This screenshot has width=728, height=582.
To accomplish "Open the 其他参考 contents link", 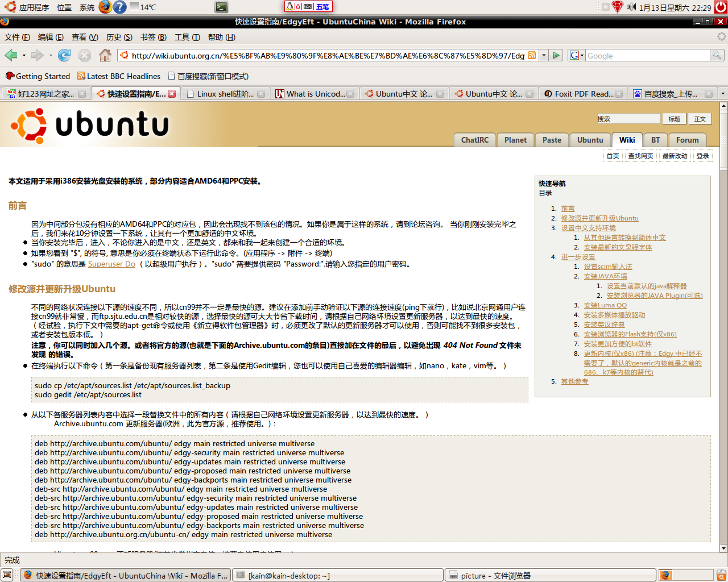I will (574, 381).
